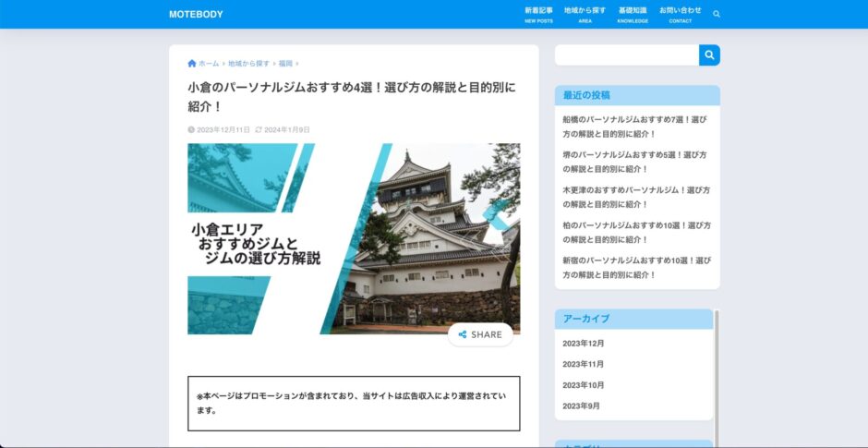Open the 柏のパーソナルジム recent post
Screen dimensions: 868x448
coord(634,232)
